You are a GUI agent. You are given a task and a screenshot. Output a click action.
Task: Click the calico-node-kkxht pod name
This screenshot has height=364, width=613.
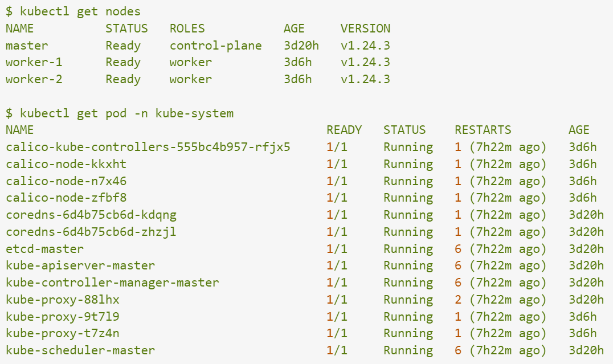click(x=66, y=164)
